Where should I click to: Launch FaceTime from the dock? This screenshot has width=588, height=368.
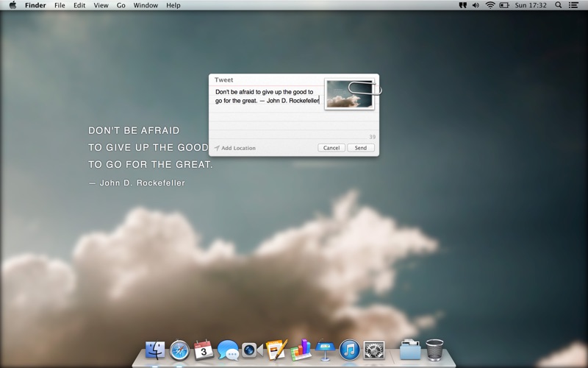coord(252,350)
